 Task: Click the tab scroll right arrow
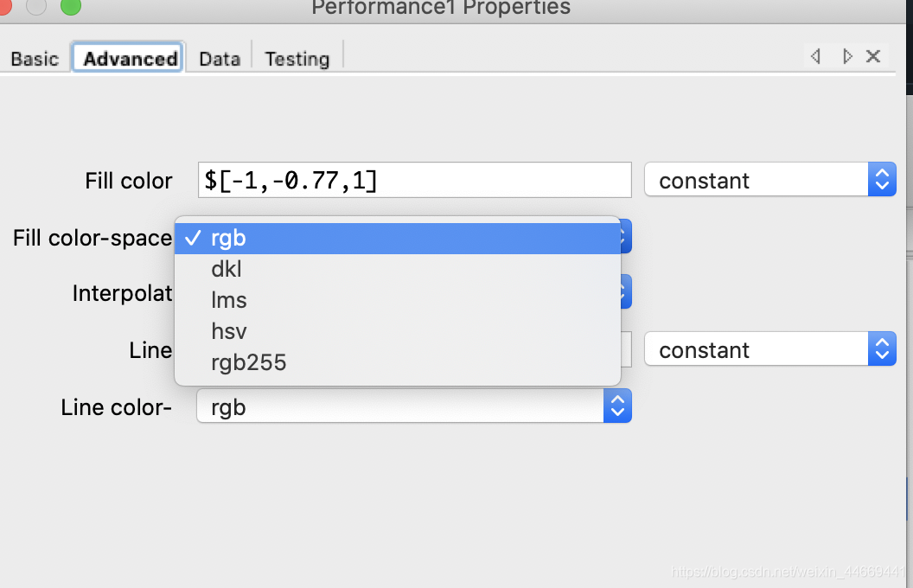pos(847,56)
